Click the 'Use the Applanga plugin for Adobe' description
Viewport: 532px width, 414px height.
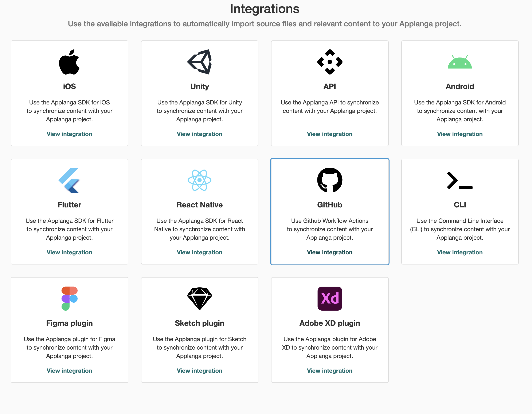[330, 347]
